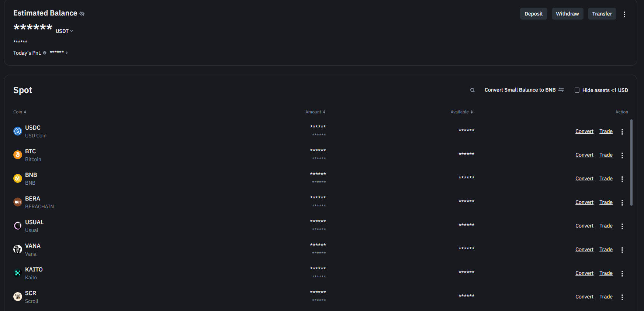
Task: Open more options for BNB row
Action: (622, 179)
